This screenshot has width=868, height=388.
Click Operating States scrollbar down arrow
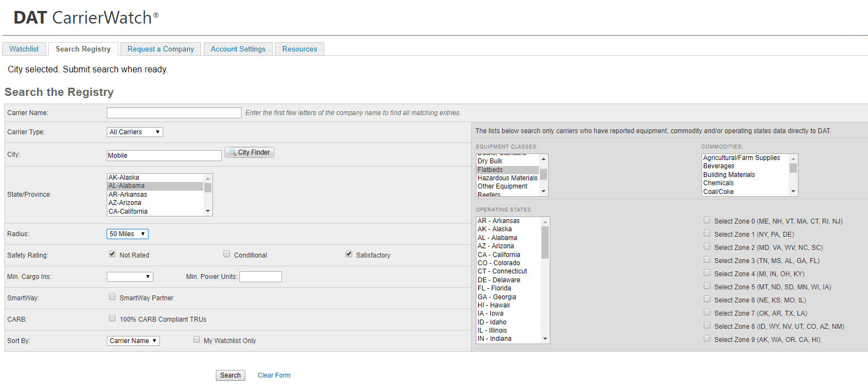pos(545,339)
